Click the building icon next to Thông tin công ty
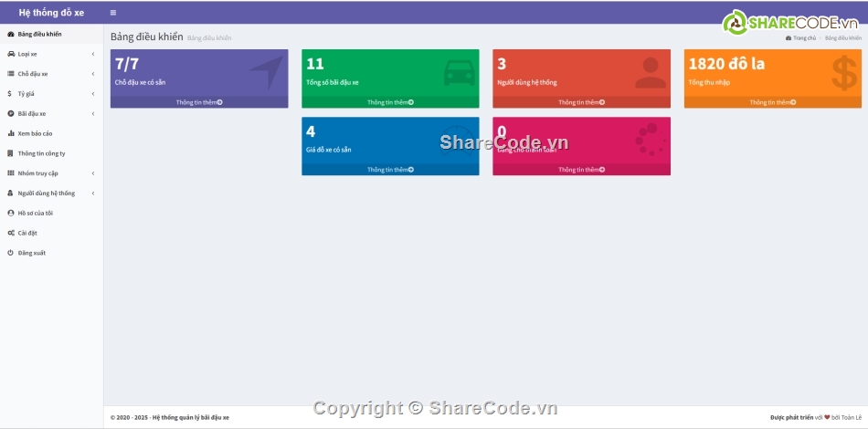 [11, 153]
